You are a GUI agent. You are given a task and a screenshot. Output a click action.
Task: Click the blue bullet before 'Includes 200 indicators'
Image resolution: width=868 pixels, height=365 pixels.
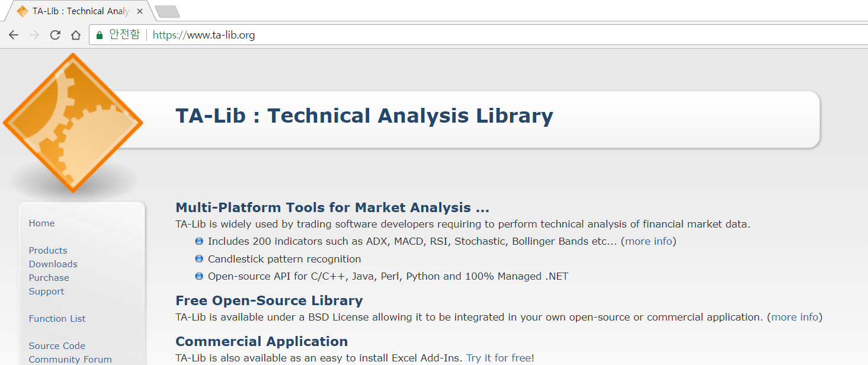[199, 241]
